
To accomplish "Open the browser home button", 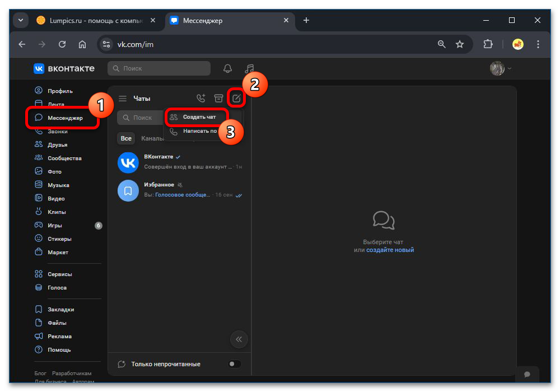I will (x=82, y=44).
